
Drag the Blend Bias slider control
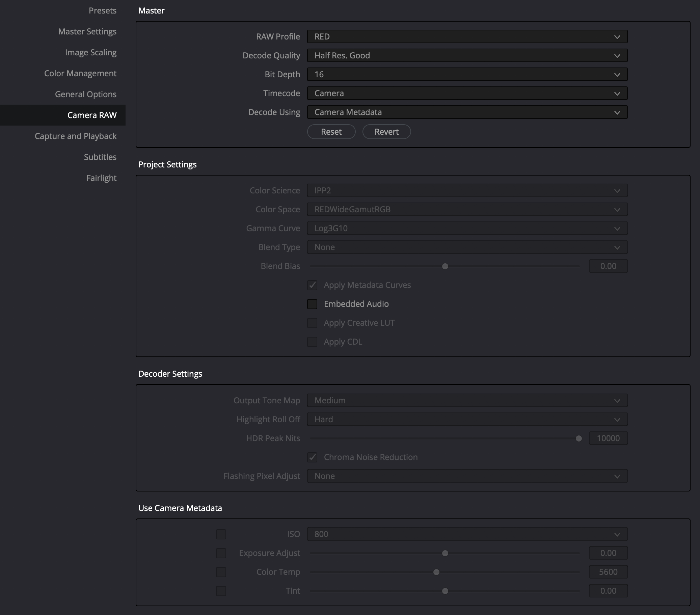(x=445, y=266)
